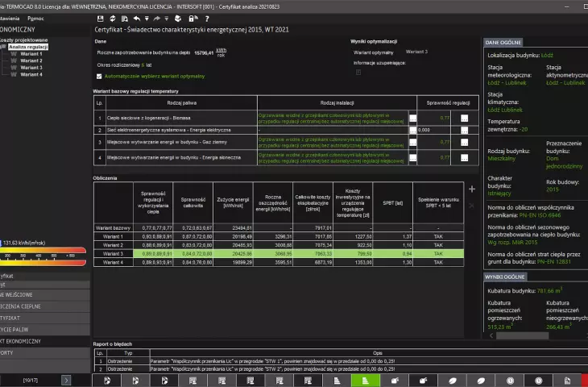588x387 pixels.
Task: Open regulation efficiency picker for Gaz ziemny row
Action: click(x=464, y=142)
